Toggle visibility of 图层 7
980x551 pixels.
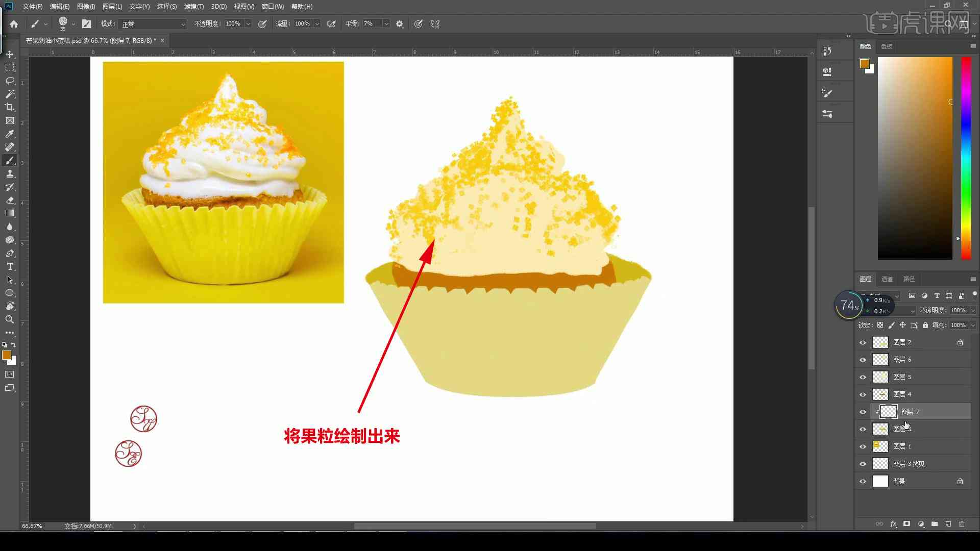[x=863, y=411]
